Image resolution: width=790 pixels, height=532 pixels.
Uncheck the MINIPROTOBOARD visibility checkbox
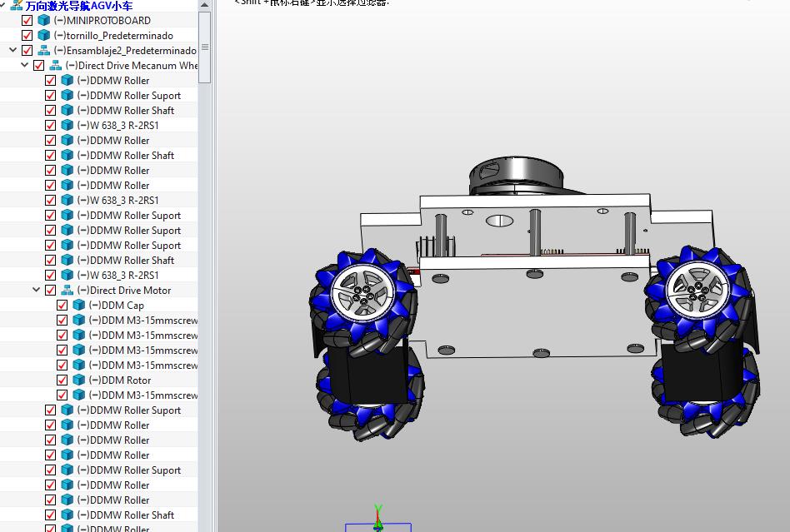(x=27, y=21)
